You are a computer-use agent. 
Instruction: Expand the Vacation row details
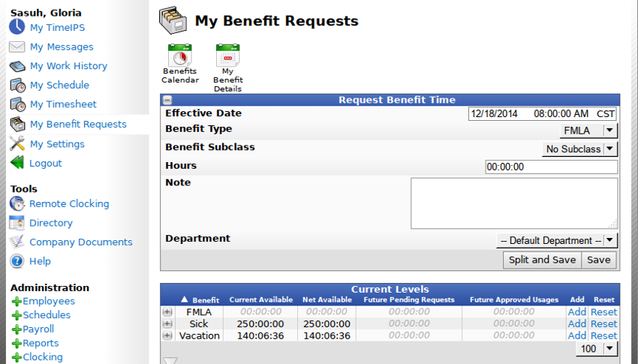coord(167,335)
